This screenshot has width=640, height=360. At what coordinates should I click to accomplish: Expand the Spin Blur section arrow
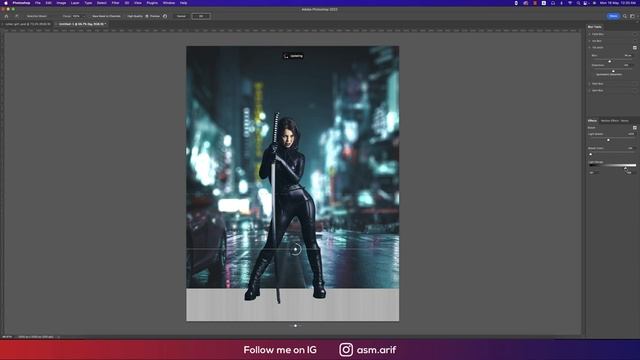pyautogui.click(x=589, y=90)
